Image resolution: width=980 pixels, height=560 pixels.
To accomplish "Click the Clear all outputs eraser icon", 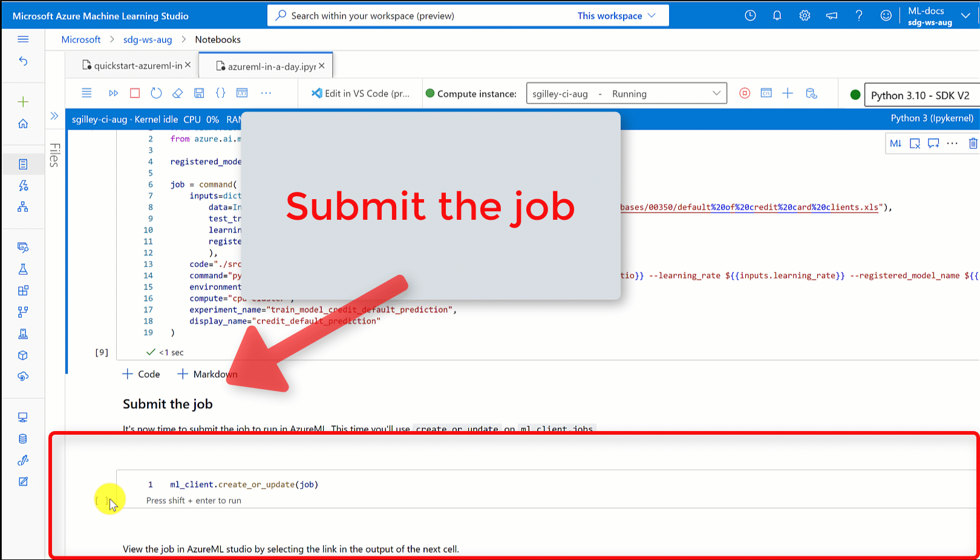I will pyautogui.click(x=177, y=93).
